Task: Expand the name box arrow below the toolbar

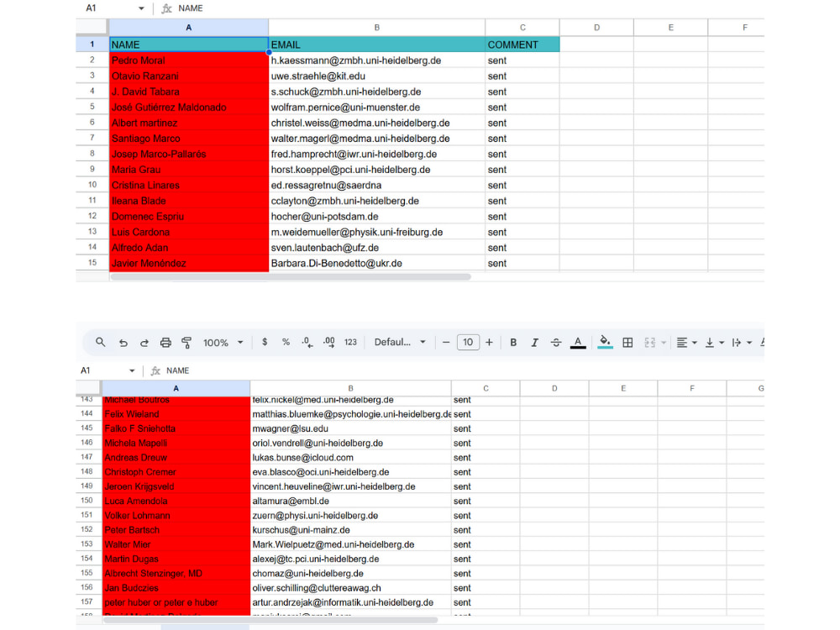Action: pyautogui.click(x=132, y=370)
